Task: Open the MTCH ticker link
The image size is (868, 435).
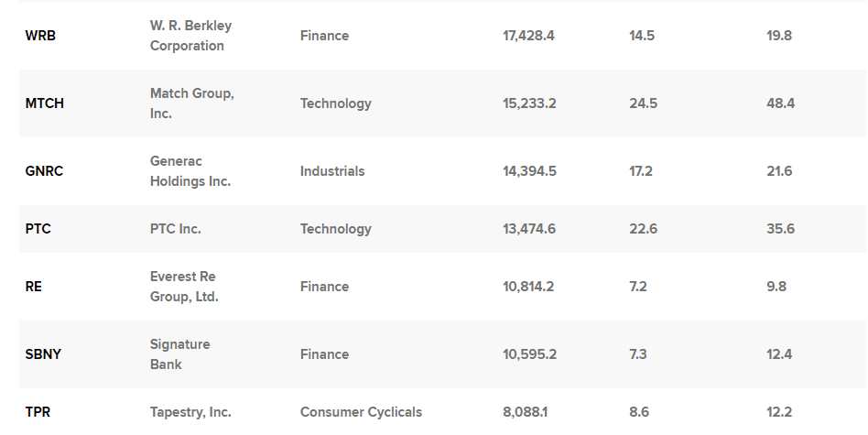Action: (x=45, y=103)
